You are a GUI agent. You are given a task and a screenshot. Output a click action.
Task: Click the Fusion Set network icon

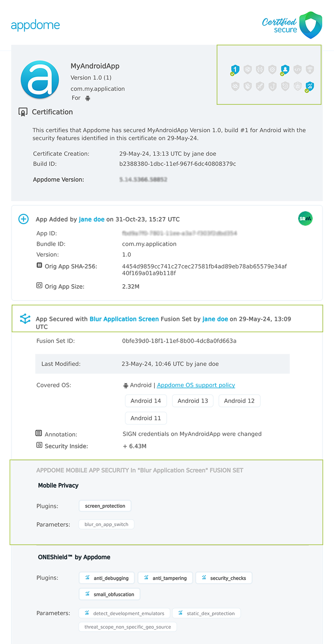tap(25, 319)
